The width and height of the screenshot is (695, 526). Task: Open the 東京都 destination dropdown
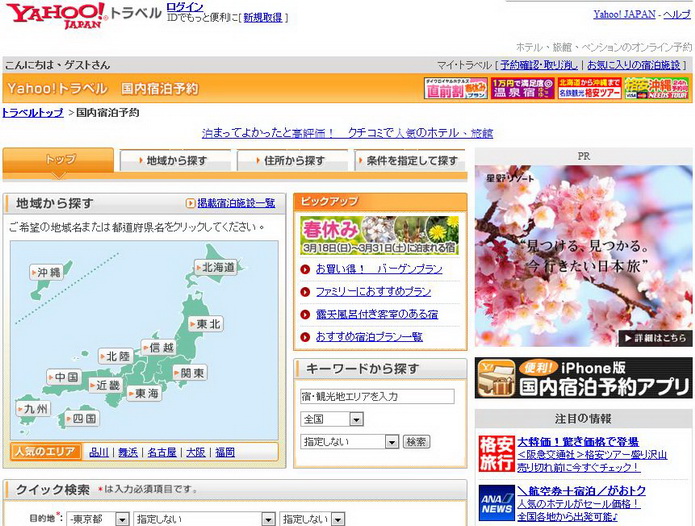pos(98,519)
